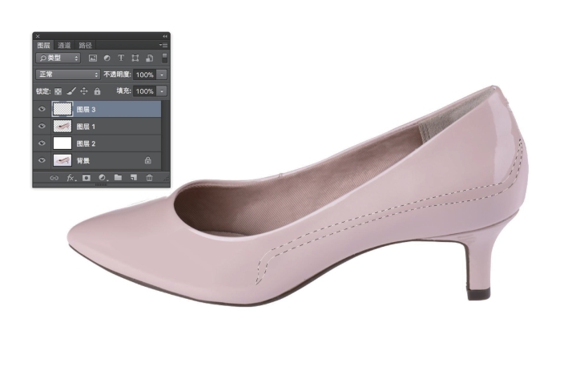
Task: Hide 图层 1 with its eye icon
Action: [x=42, y=126]
